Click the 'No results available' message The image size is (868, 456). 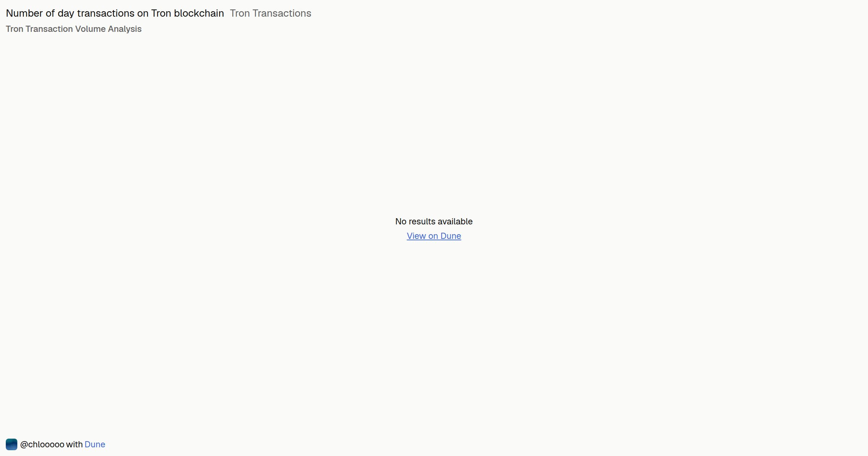tap(434, 221)
